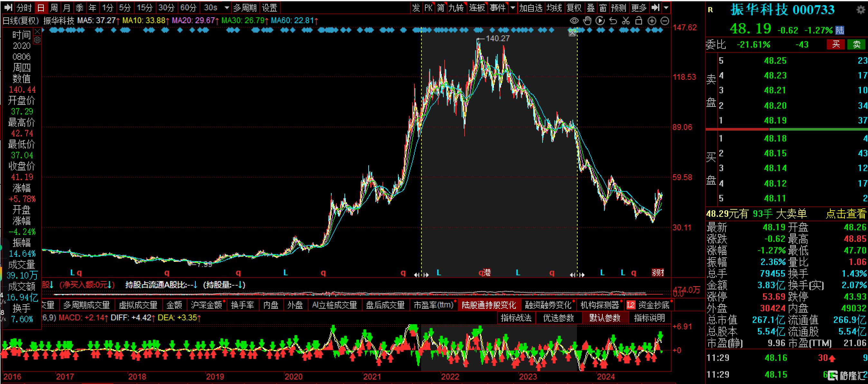Select the 资金抄底 L2 tab

[x=649, y=305]
